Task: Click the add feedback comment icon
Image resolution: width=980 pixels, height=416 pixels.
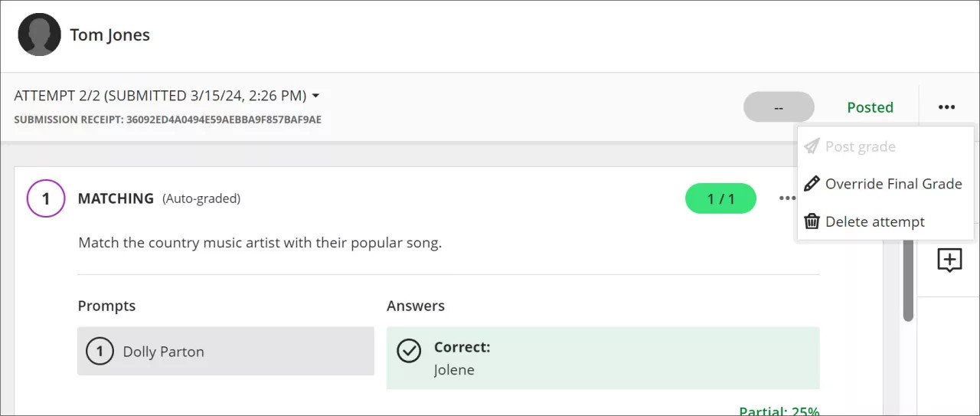Action: (x=949, y=260)
